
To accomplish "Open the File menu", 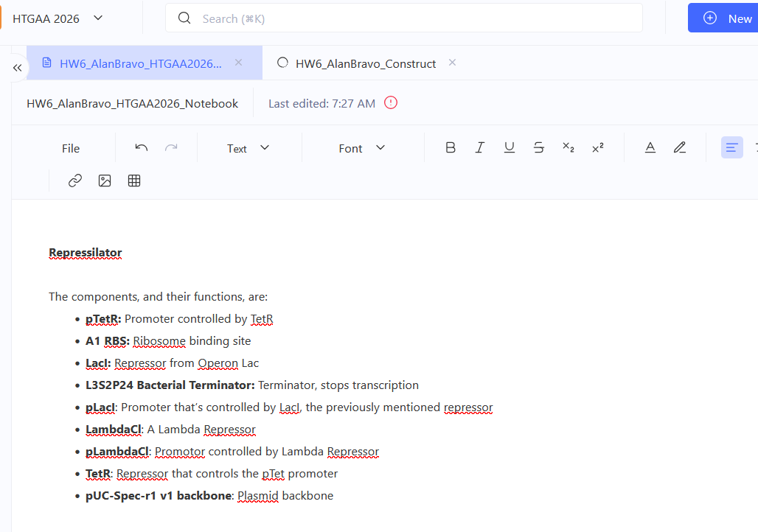I will [71, 149].
